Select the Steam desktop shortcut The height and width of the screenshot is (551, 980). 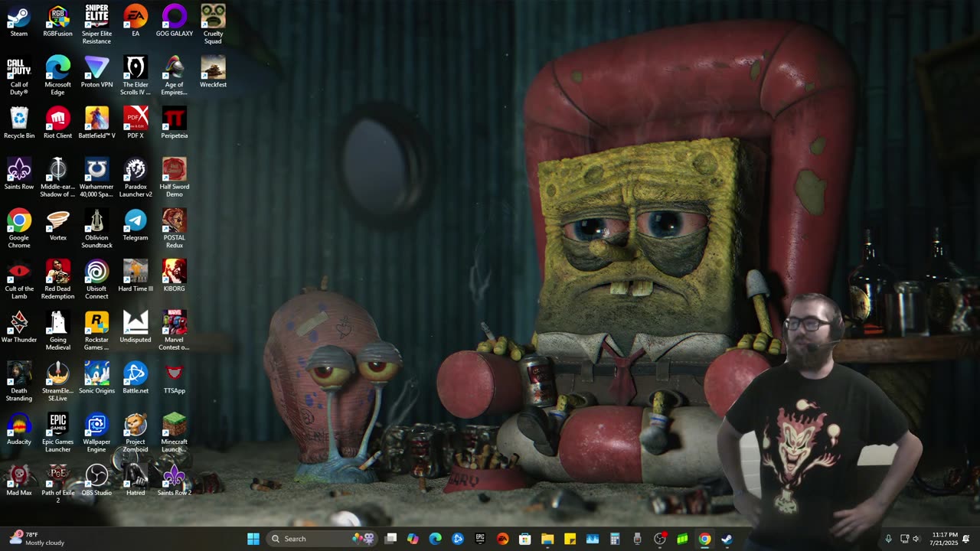[x=19, y=21]
